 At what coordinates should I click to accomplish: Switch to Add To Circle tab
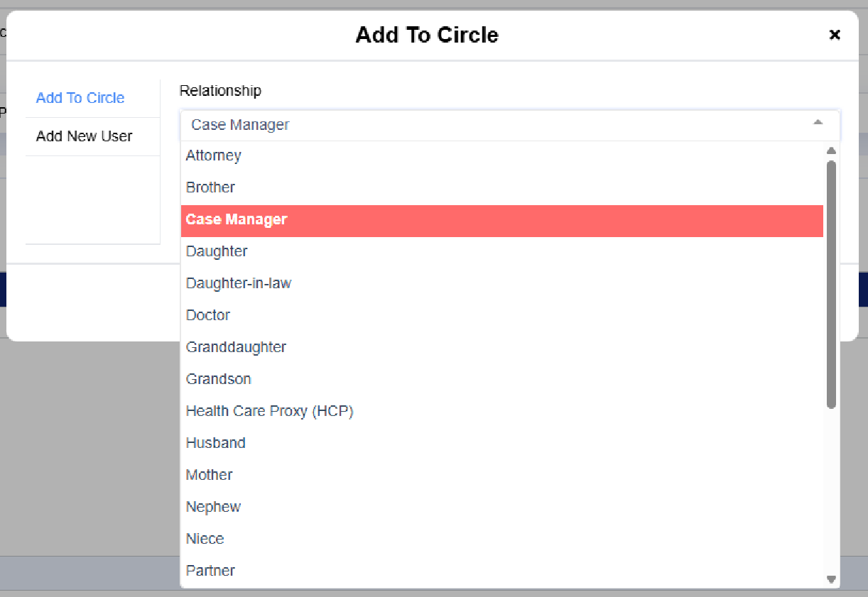point(80,98)
